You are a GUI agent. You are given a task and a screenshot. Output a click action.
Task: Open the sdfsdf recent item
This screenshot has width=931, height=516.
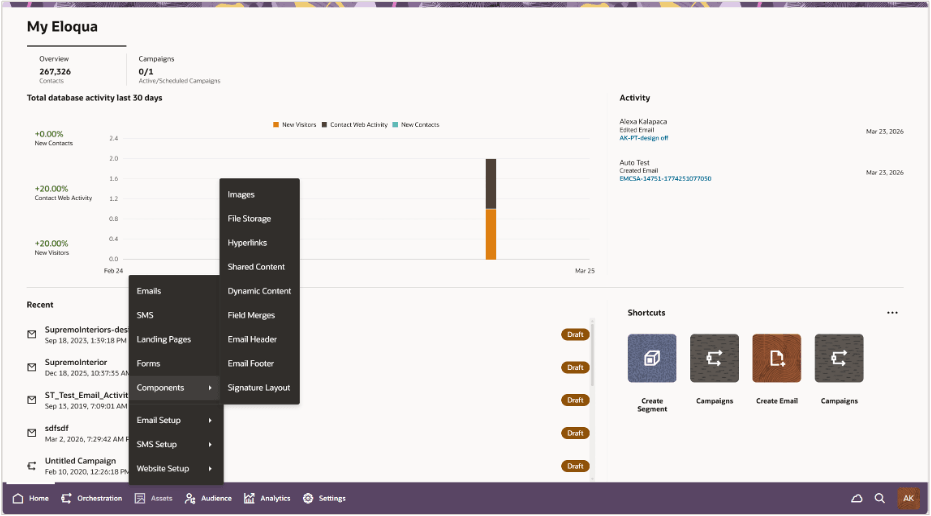56,428
